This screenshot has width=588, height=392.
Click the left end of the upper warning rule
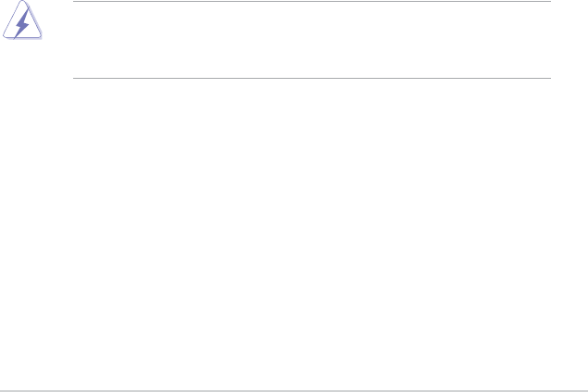pyautogui.click(x=75, y=2)
